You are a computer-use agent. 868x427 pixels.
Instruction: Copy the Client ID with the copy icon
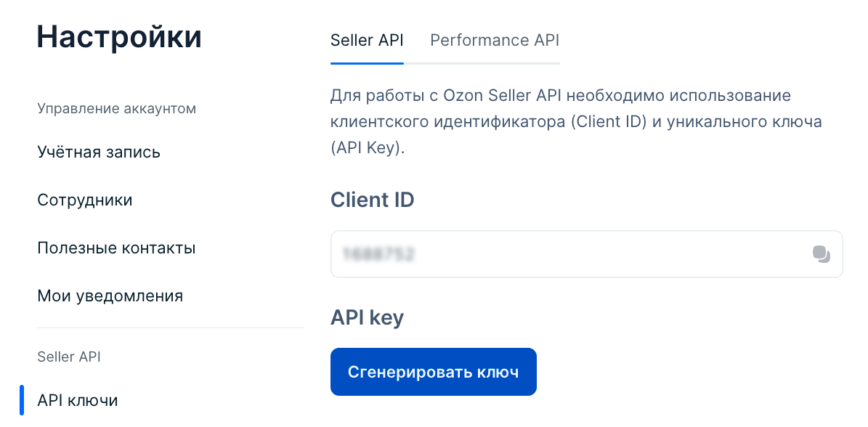click(821, 254)
